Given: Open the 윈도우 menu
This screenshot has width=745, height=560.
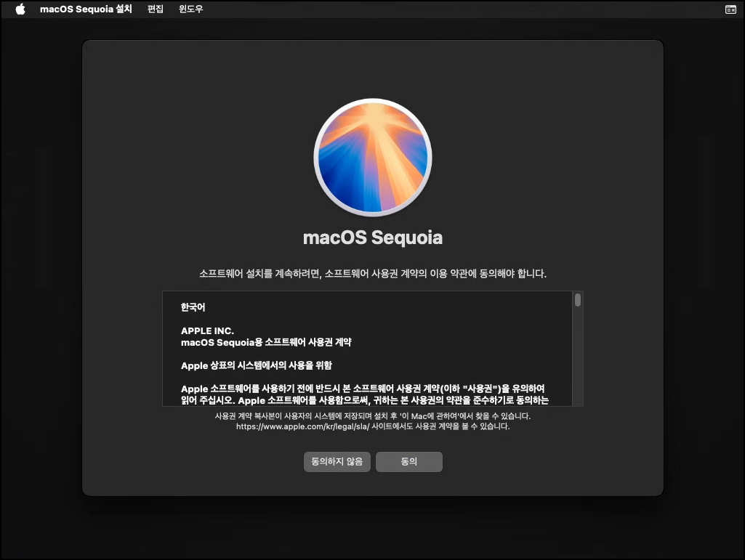Looking at the screenshot, I should (x=191, y=9).
